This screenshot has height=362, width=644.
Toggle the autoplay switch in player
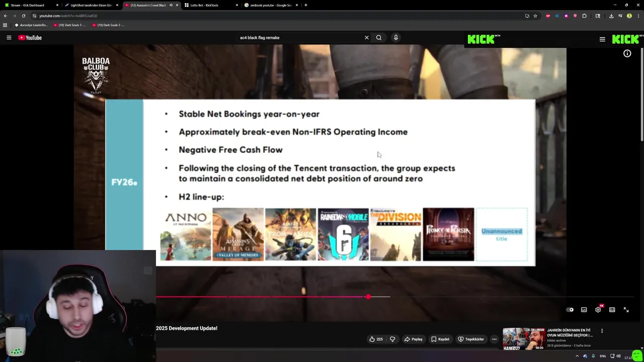(570, 310)
